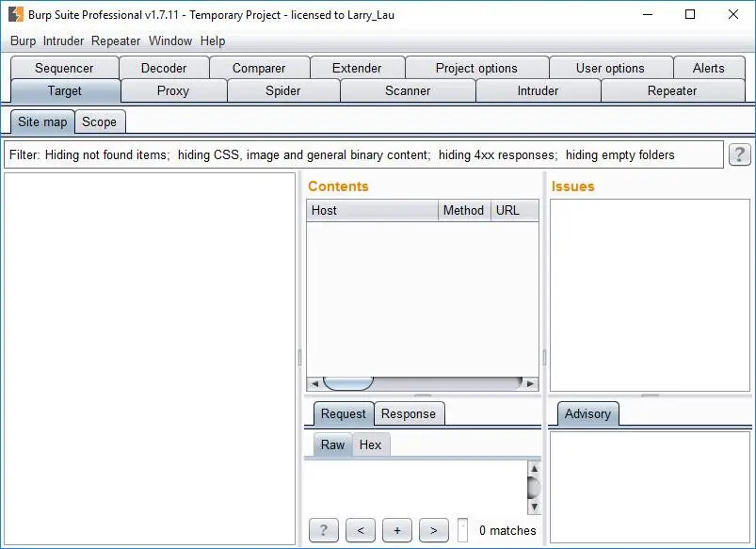Switch to the Spider tab
This screenshot has height=549, width=756.
(x=283, y=90)
